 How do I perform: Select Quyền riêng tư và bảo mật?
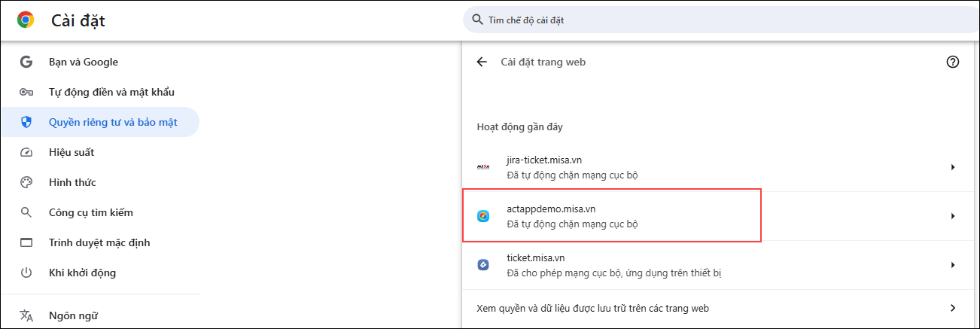click(x=113, y=122)
